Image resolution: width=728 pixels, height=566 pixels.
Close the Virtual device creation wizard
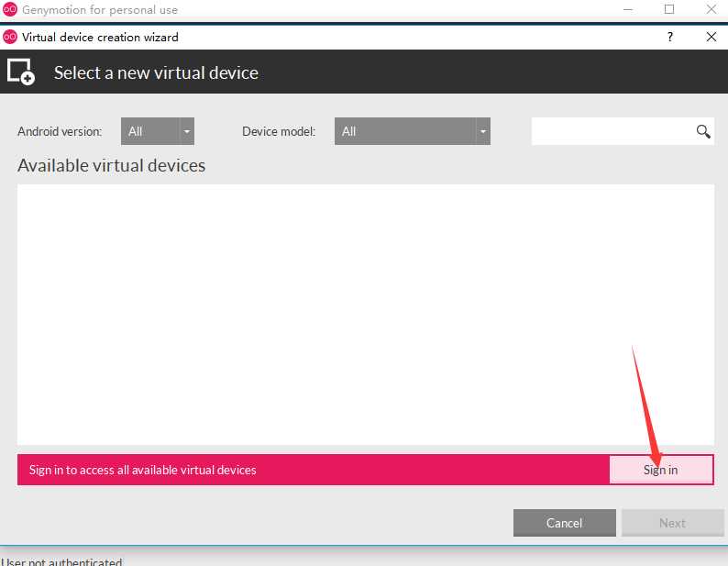click(x=711, y=37)
